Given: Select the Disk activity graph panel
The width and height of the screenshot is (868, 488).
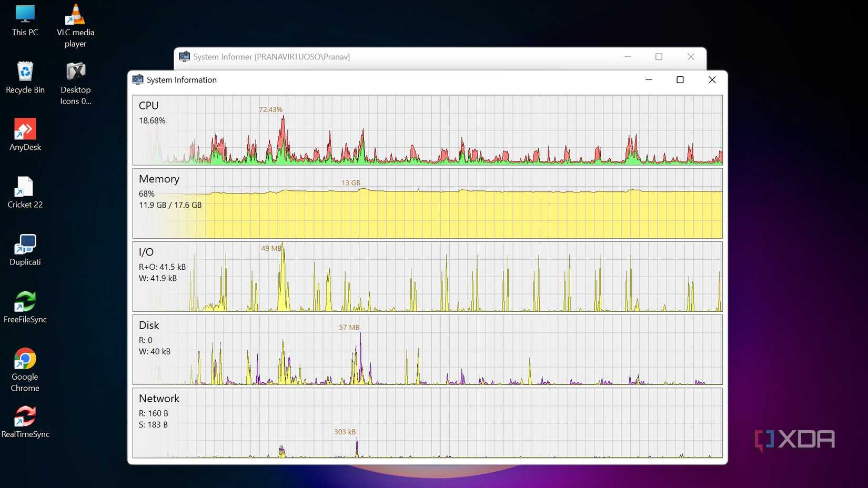Looking at the screenshot, I should point(427,350).
